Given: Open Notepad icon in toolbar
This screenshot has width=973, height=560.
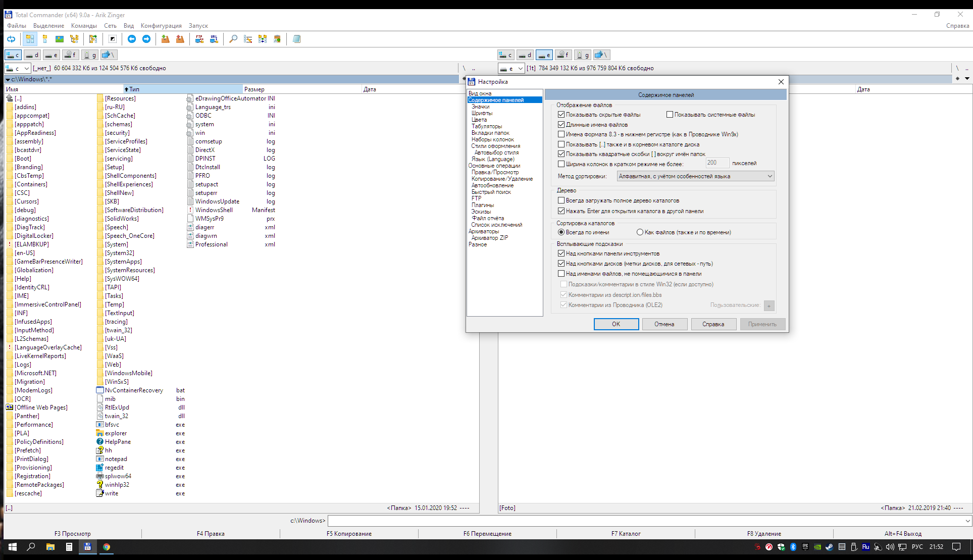Looking at the screenshot, I should (296, 39).
